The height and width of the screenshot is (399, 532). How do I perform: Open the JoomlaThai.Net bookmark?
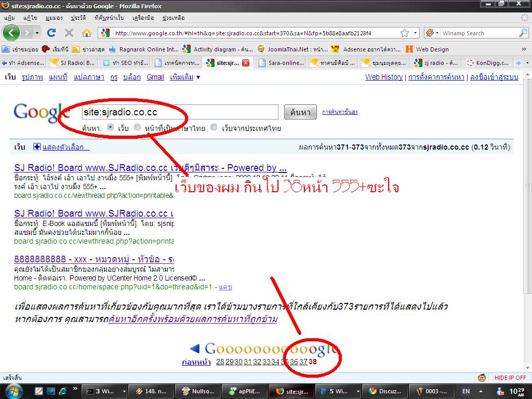click(292, 49)
